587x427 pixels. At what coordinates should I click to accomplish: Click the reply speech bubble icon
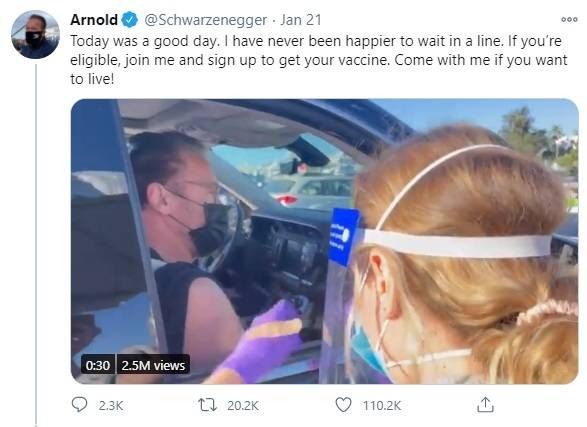pyautogui.click(x=79, y=405)
